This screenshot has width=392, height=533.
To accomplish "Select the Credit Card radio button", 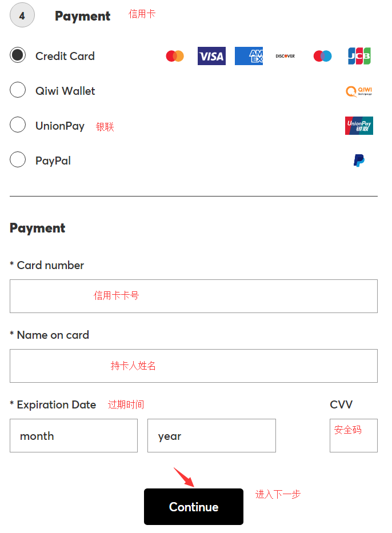I will (18, 55).
